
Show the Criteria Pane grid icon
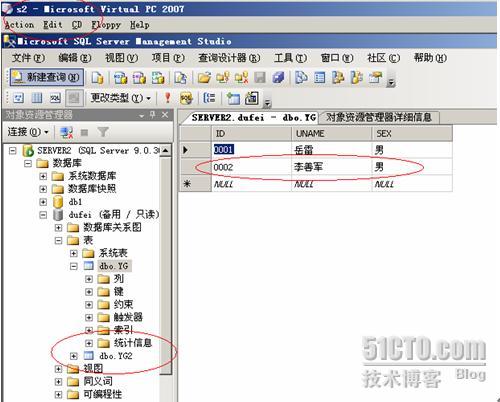click(37, 98)
